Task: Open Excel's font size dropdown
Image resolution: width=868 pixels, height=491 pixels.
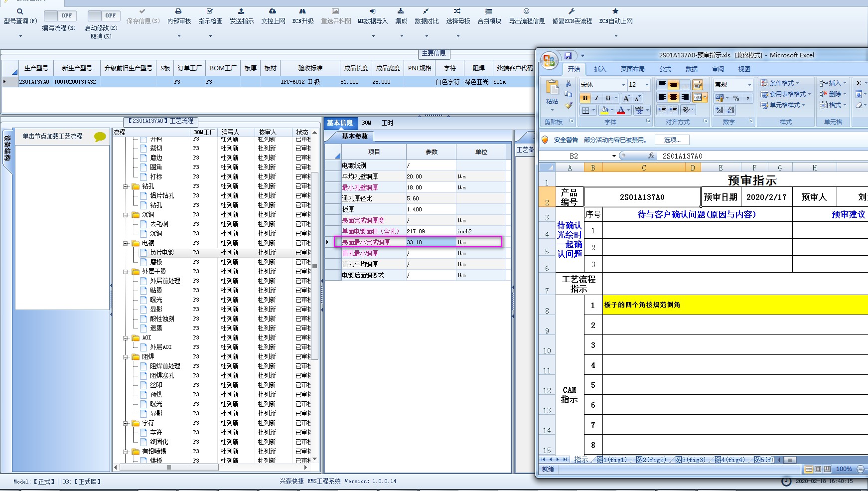Action: [x=647, y=85]
